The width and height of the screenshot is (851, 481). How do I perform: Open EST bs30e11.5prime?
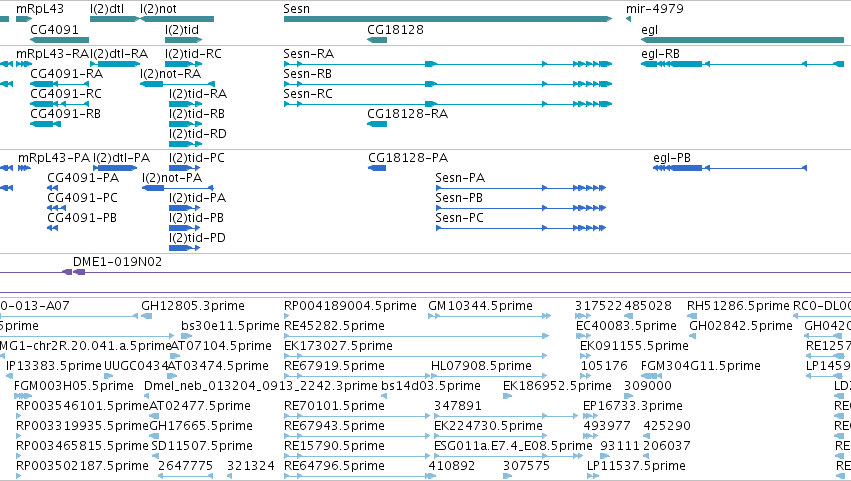pyautogui.click(x=230, y=326)
